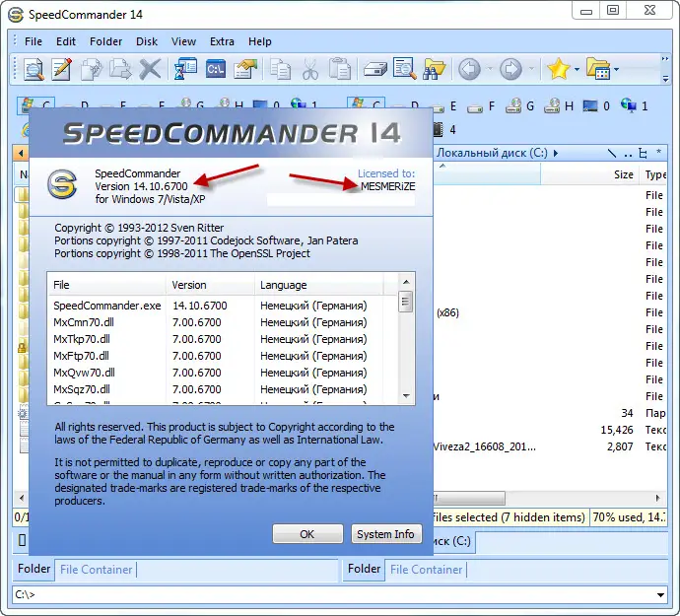This screenshot has width=680, height=616.
Task: Click the dialog list scroll down arrow
Action: pos(406,395)
